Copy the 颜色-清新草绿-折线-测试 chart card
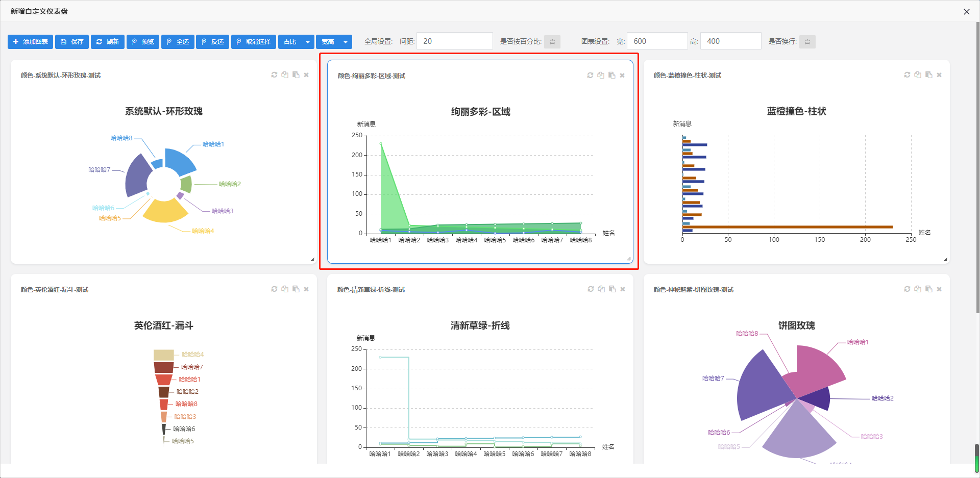The image size is (980, 478). click(x=601, y=289)
